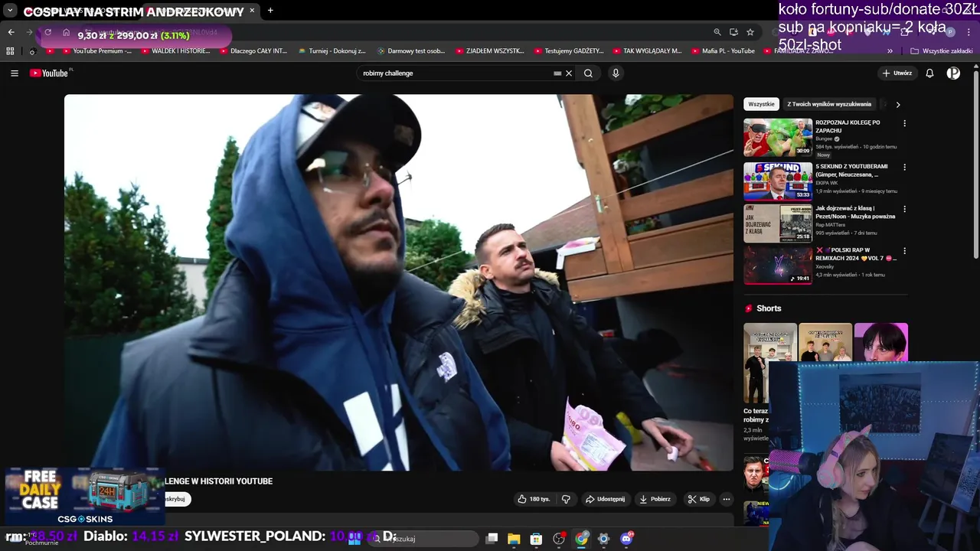Screen dimensions: 980x551
Task: Open the EKIPA WK channel link
Action: click(x=825, y=183)
